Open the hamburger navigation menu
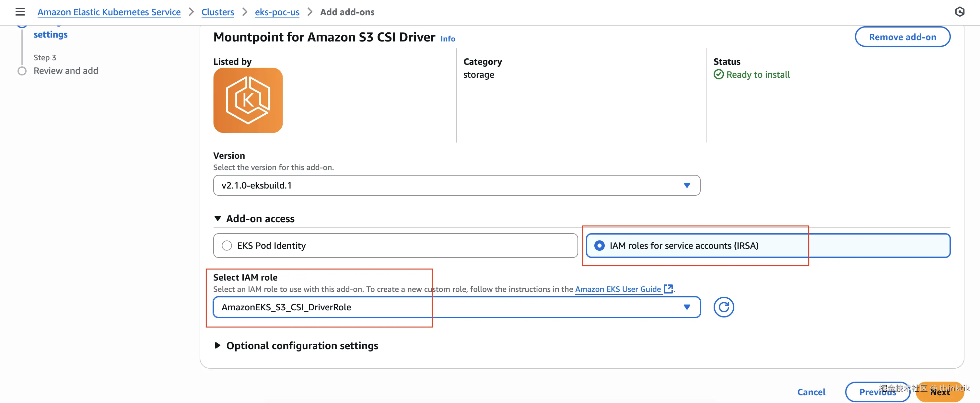Screen dimensions: 980x403 [20, 12]
